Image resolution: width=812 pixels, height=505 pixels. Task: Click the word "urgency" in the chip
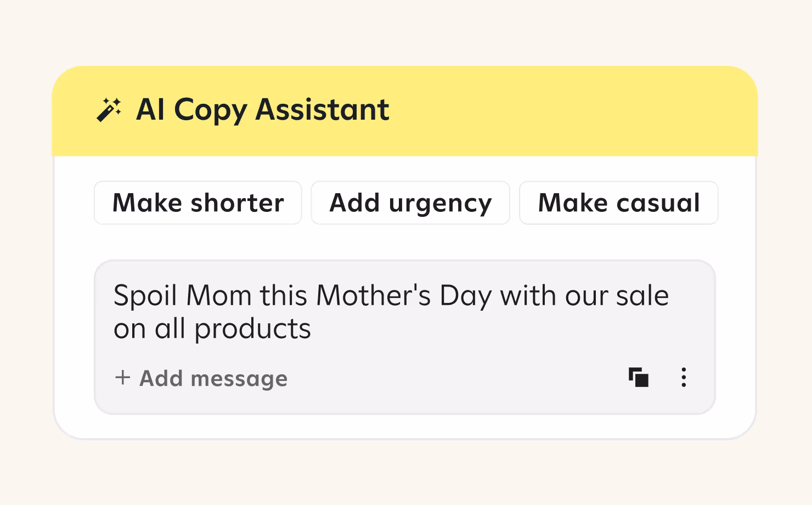pos(440,203)
